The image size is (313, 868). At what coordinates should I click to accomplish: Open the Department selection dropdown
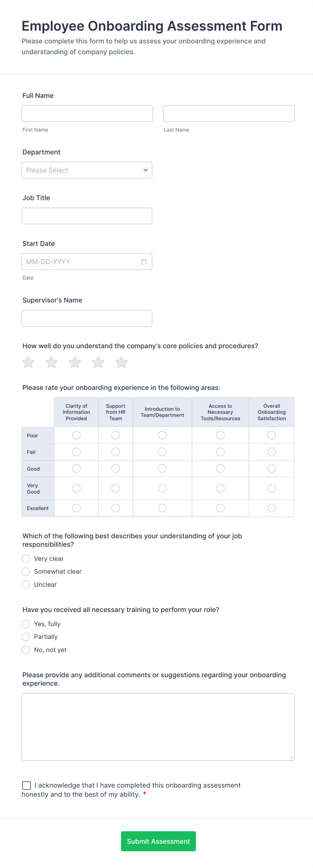[86, 170]
